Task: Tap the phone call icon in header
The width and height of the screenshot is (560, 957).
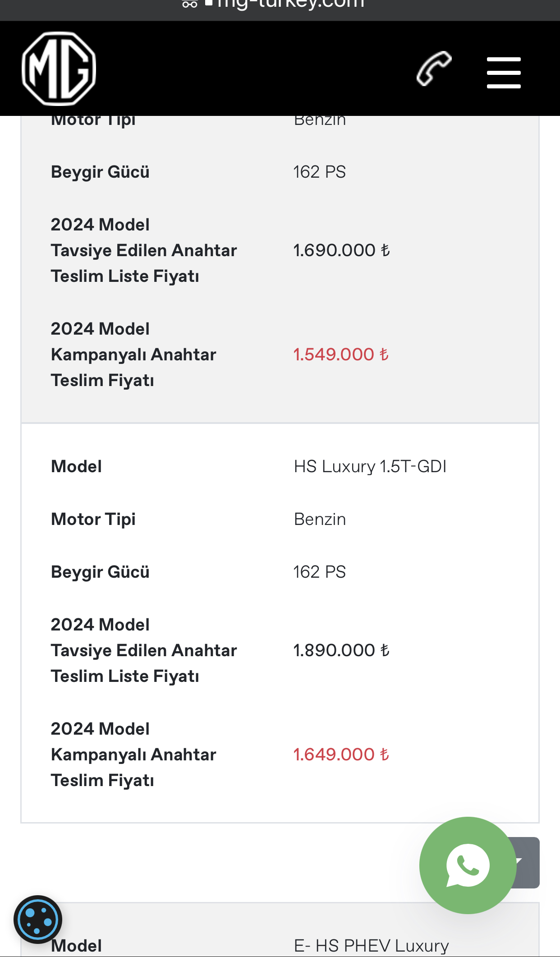Action: (x=434, y=69)
